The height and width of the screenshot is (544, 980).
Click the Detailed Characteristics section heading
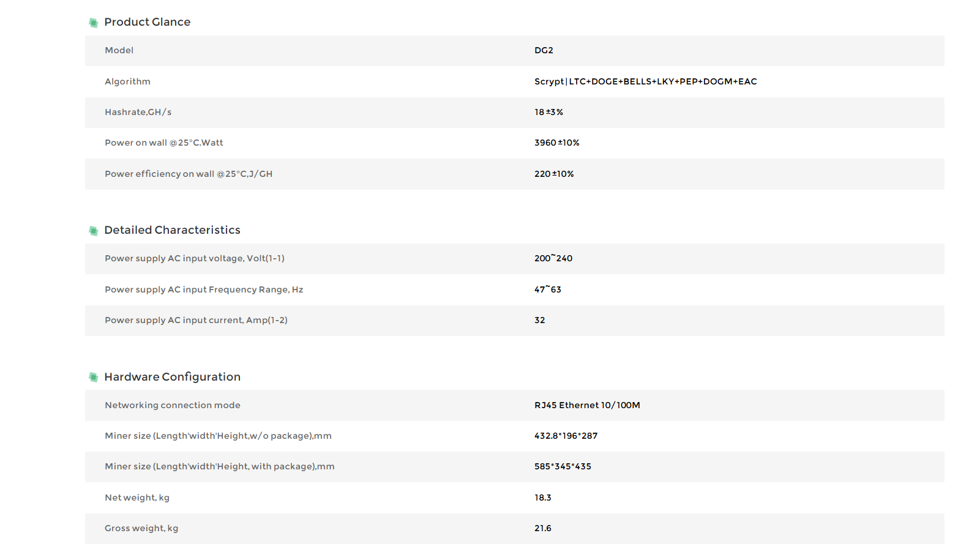click(x=172, y=230)
